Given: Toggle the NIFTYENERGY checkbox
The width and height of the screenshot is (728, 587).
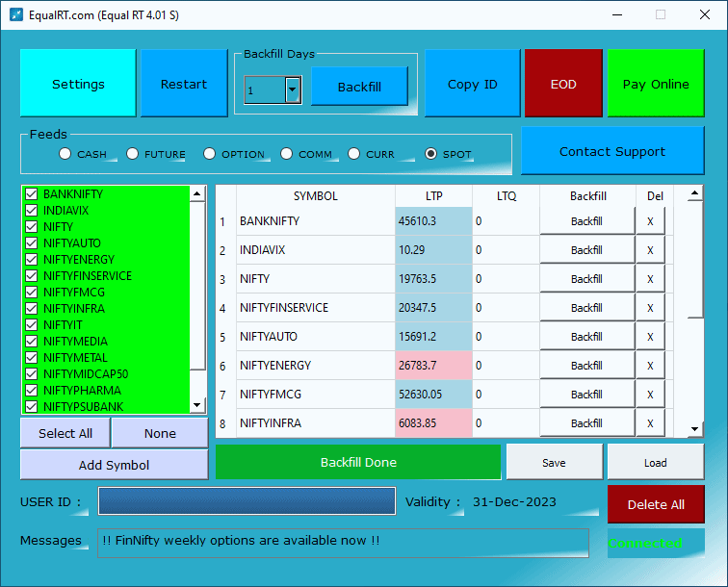Looking at the screenshot, I should [x=32, y=260].
